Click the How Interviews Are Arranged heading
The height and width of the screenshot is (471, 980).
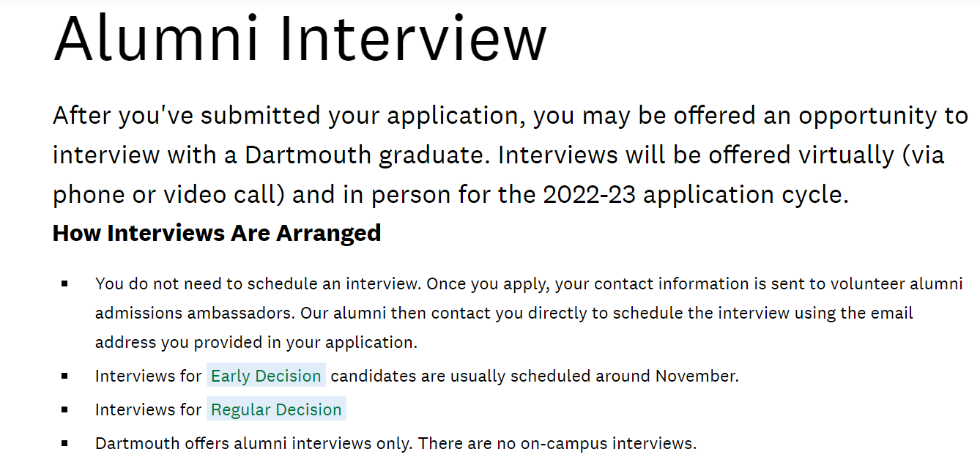click(217, 233)
